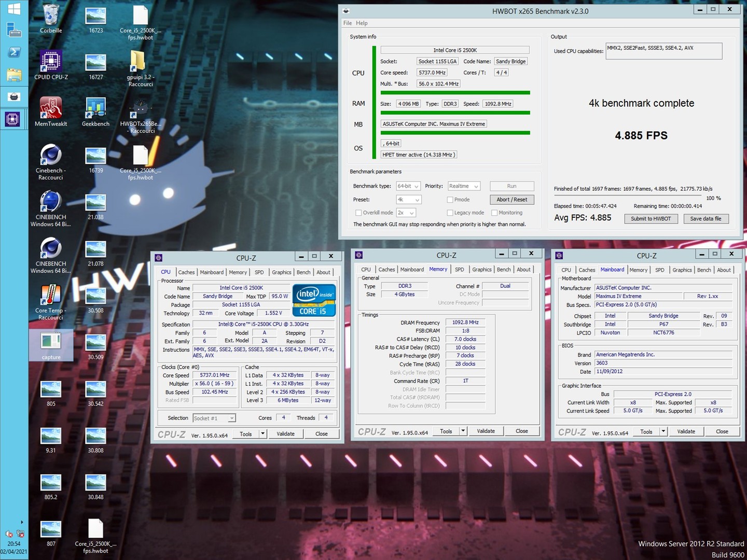Open Server Manager from the taskbar

(14, 30)
